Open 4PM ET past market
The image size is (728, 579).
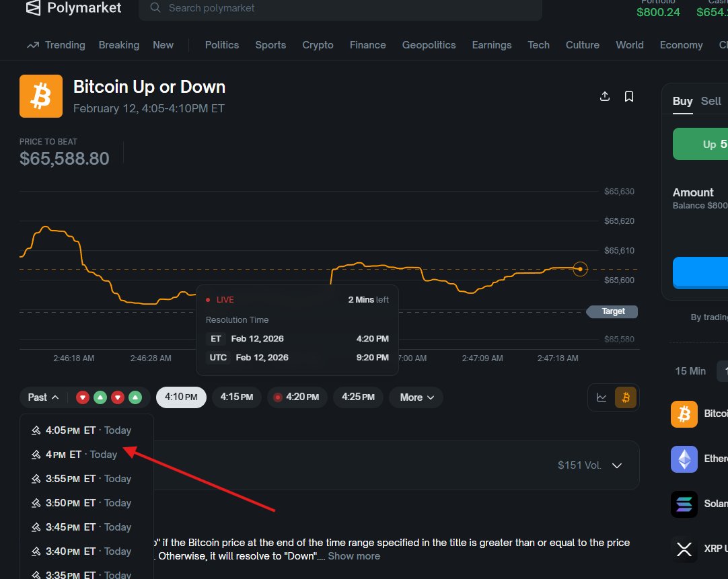pyautogui.click(x=86, y=455)
